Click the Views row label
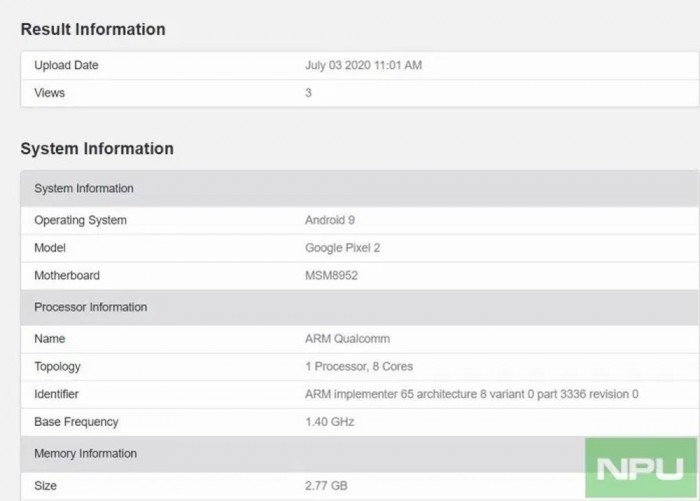This screenshot has width=700, height=501. pos(49,93)
